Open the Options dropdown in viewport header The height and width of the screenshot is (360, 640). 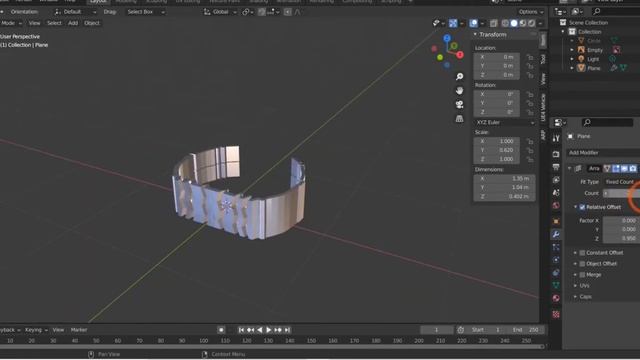tap(531, 12)
